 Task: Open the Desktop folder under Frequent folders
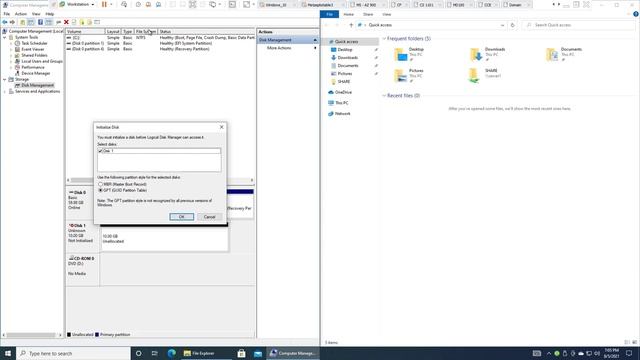(x=409, y=54)
